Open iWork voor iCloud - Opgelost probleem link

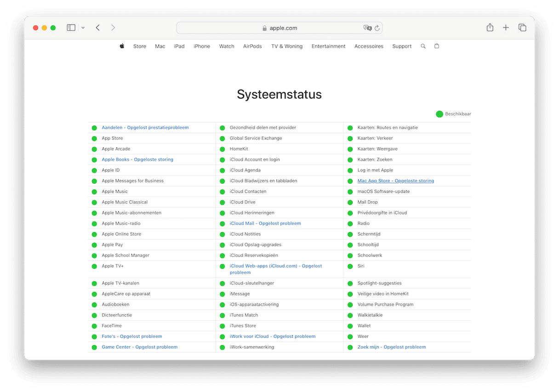[x=273, y=336]
